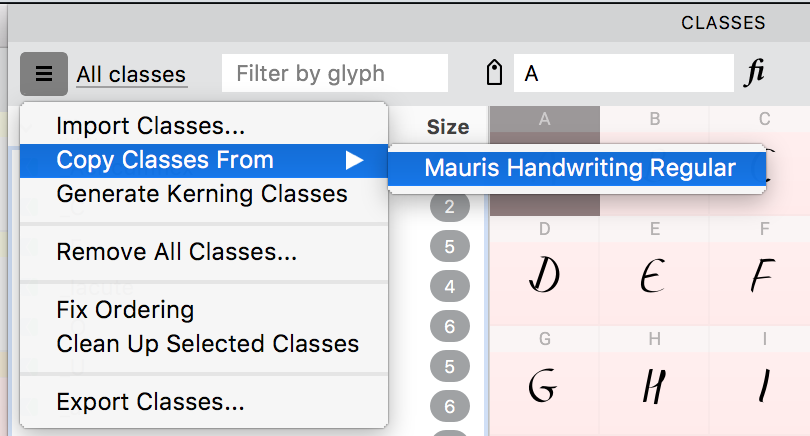Image resolution: width=810 pixels, height=436 pixels.
Task: Choose Generate Kerning Classes
Action: click(202, 194)
